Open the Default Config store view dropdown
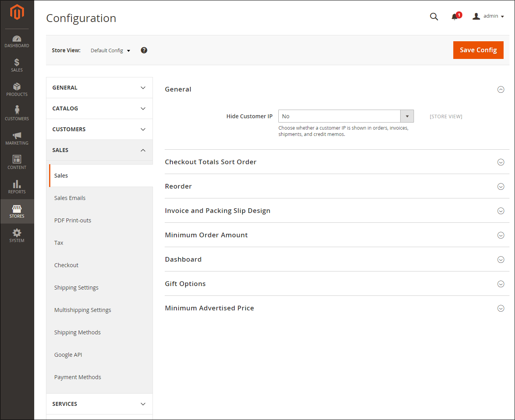Image resolution: width=515 pixels, height=420 pixels. pyautogui.click(x=110, y=51)
